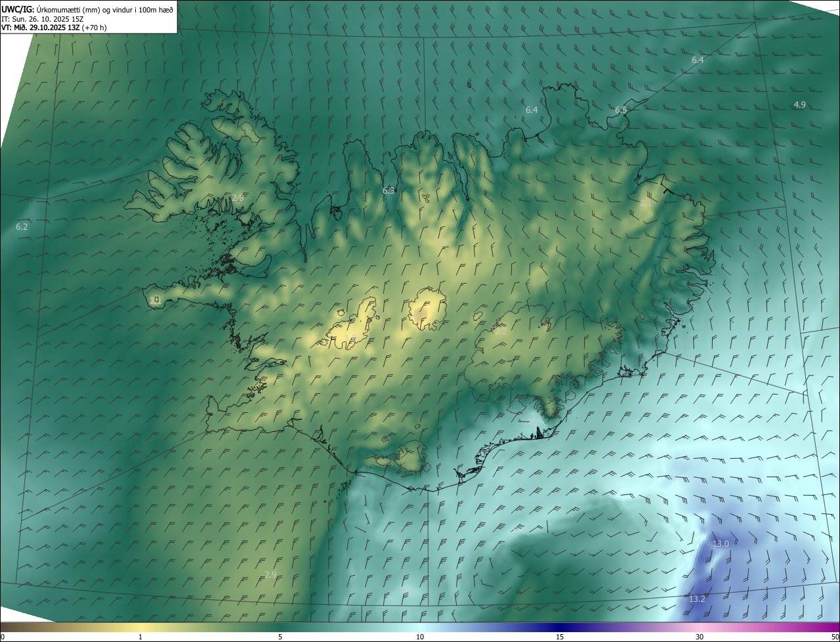Select the 6.5 precipitation value label
The width and height of the screenshot is (840, 642).
point(621,110)
